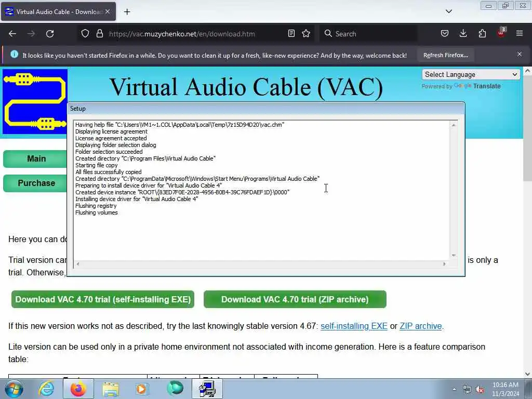Click the page scrollbar down arrow
532x399 pixels.
click(527, 374)
